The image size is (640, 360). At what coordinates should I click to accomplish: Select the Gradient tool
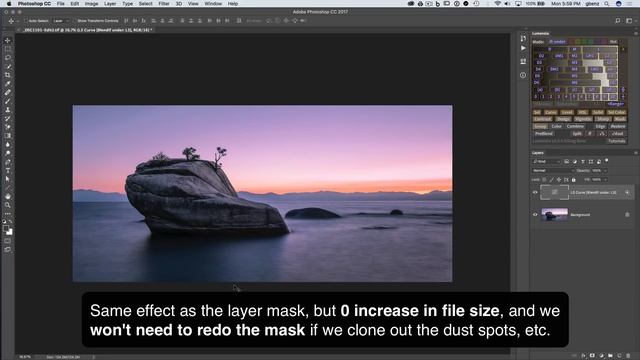coord(7,136)
